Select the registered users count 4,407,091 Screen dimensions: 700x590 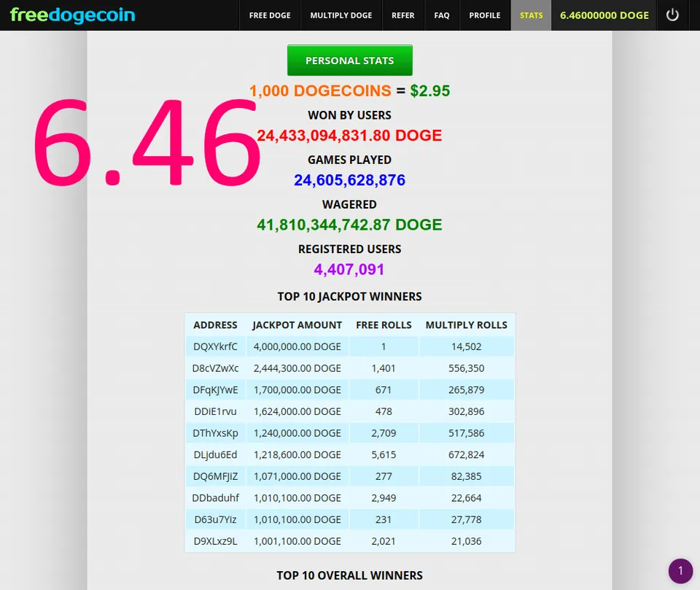(x=349, y=269)
